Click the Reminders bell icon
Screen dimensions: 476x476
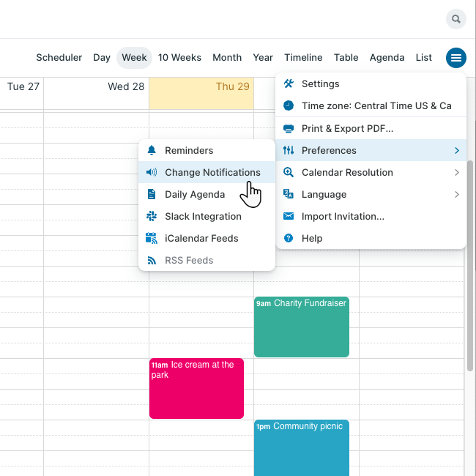(152, 150)
